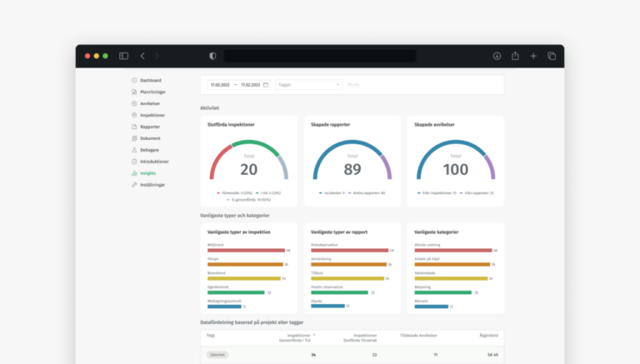The image size is (640, 364).
Task: Sort by Inspektioner Genomförda column arrow
Action: 314,334
